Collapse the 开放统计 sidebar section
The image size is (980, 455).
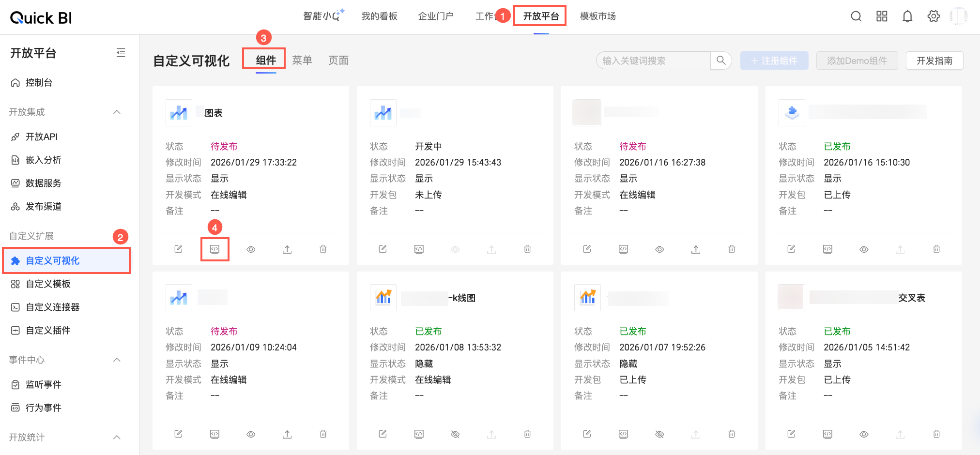click(117, 437)
